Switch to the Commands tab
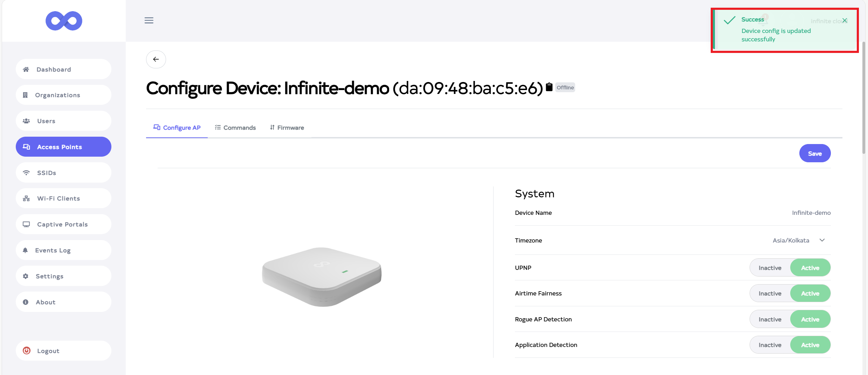The width and height of the screenshot is (868, 375). click(235, 128)
